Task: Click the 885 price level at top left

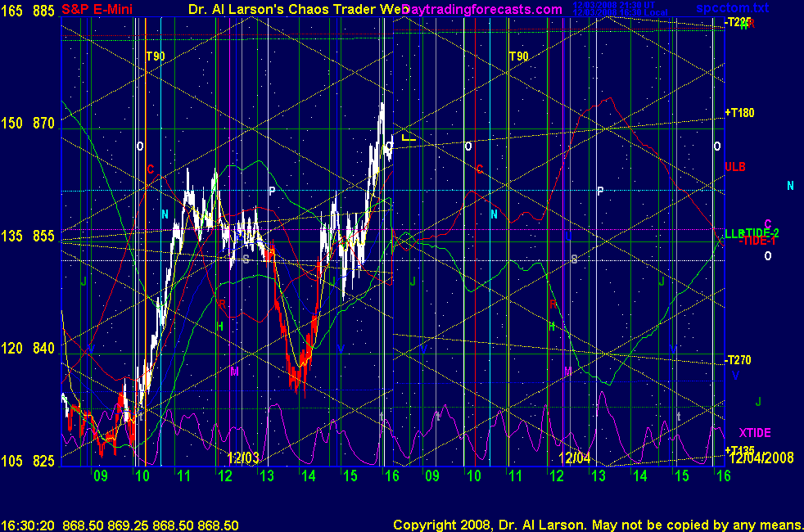Action: pos(43,11)
